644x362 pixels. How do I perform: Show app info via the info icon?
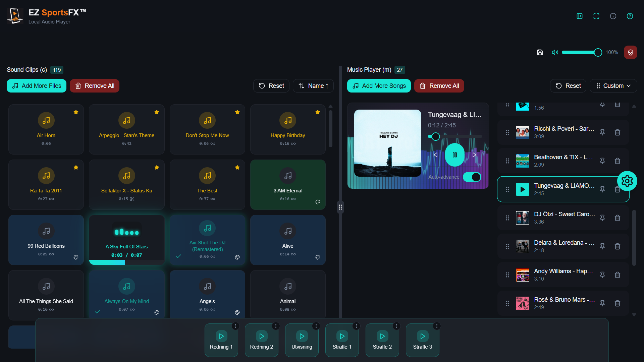pyautogui.click(x=613, y=16)
